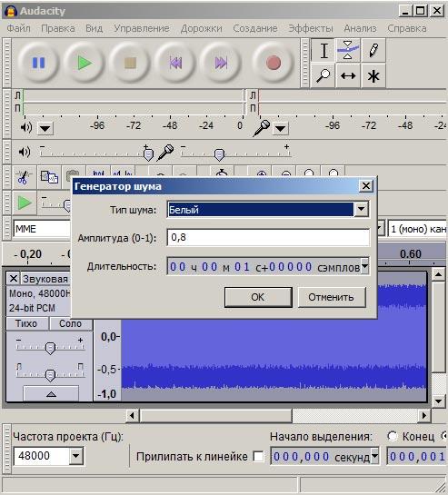Click the Cut scissors icon
The height and width of the screenshot is (495, 448).
click(24, 177)
